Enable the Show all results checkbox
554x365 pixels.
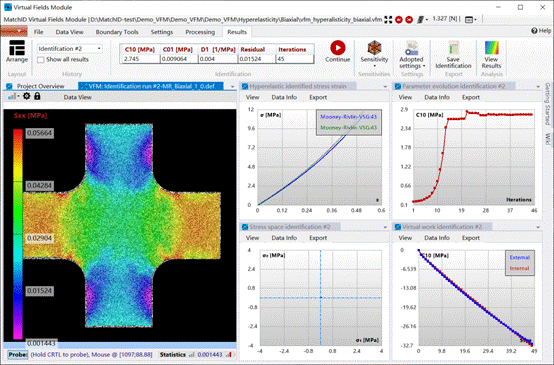(x=41, y=60)
